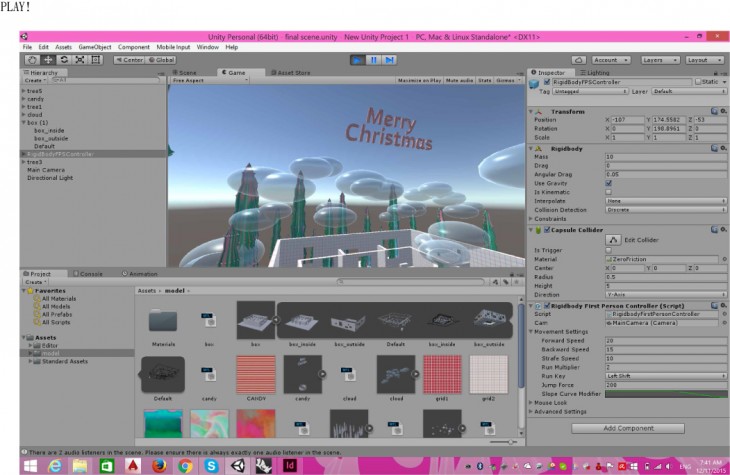Image resolution: width=730 pixels, height=475 pixels.
Task: Select the Hand tool in toolbar
Action: click(32, 60)
